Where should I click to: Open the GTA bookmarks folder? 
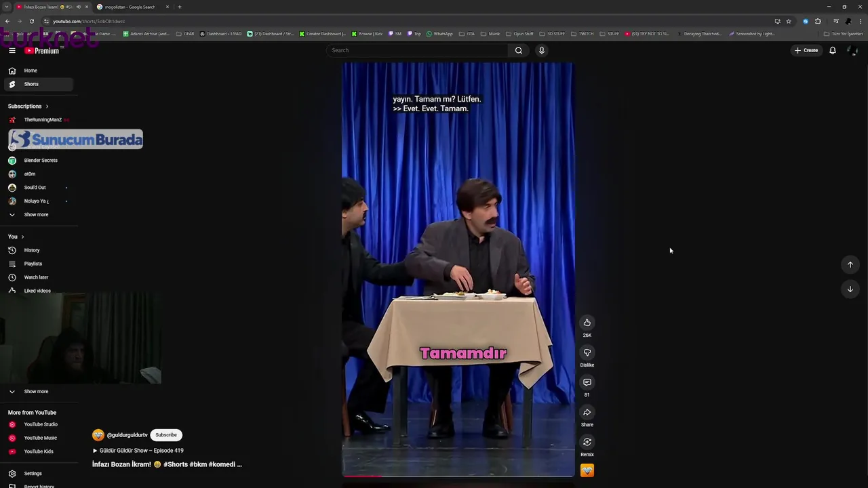(467, 34)
